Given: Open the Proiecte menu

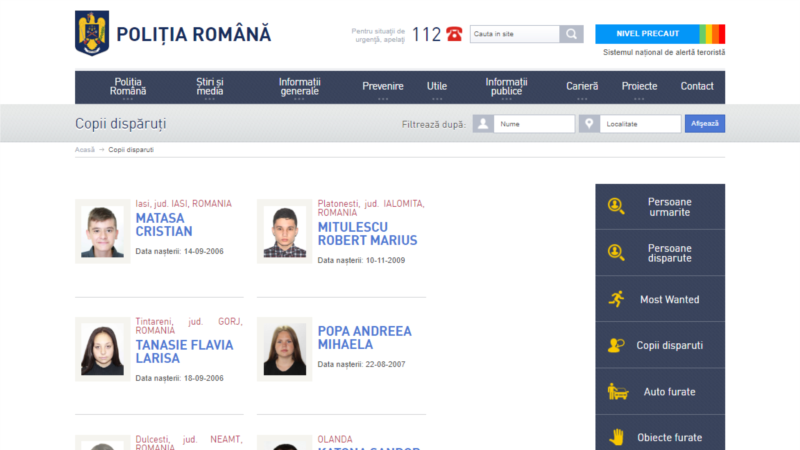Looking at the screenshot, I should pyautogui.click(x=639, y=87).
